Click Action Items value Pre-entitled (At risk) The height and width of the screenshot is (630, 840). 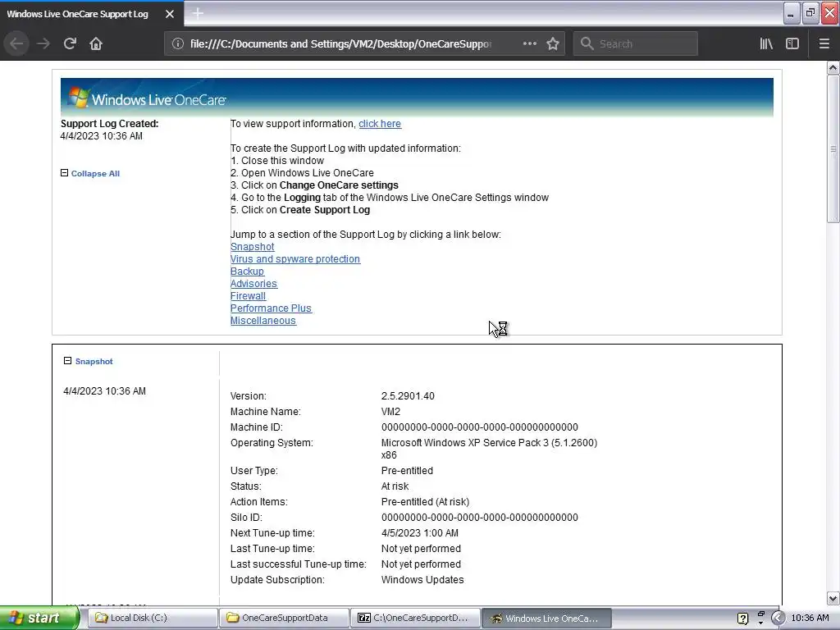[x=425, y=502]
